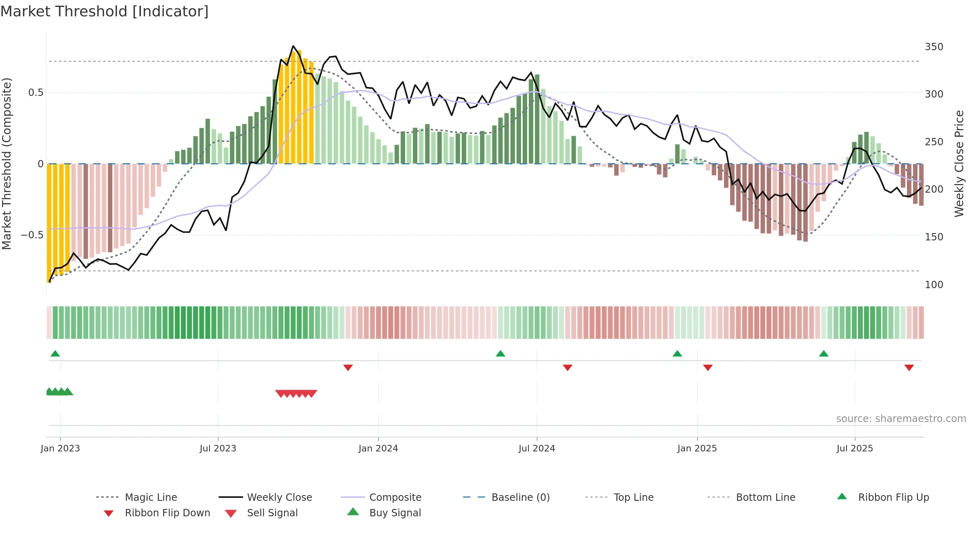Click the source: sharemaestro.com text
Screen dimensions: 980x551
click(x=901, y=419)
